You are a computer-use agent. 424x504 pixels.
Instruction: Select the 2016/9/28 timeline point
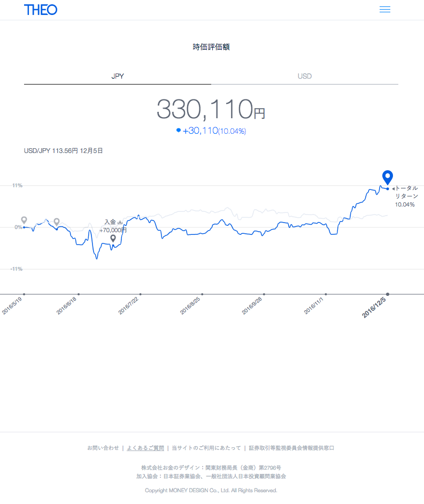tap(264, 294)
